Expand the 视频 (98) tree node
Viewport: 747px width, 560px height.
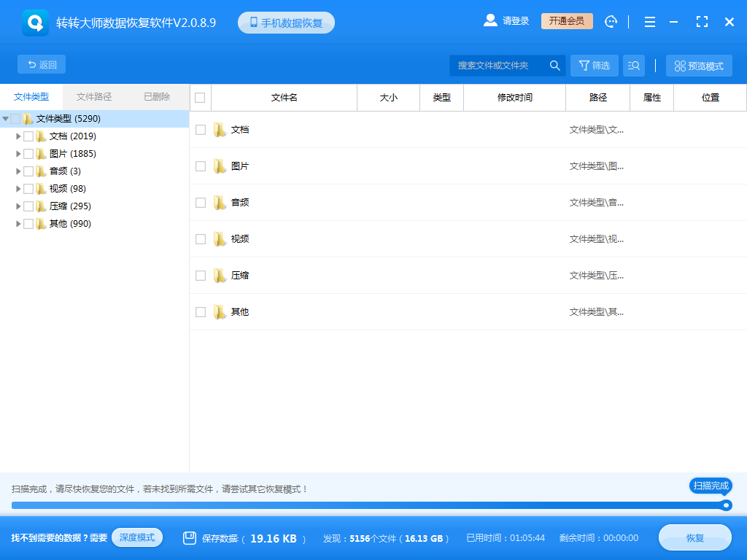(x=18, y=188)
